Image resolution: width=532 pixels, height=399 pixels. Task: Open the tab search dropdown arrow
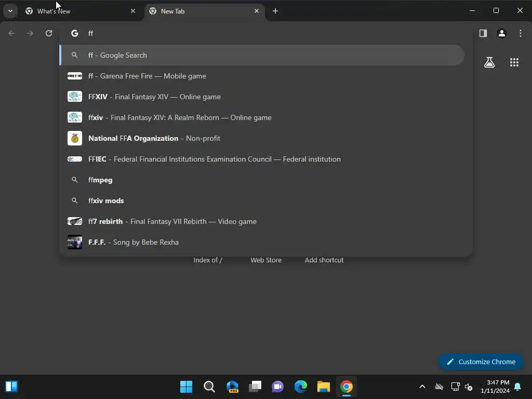click(x=10, y=11)
